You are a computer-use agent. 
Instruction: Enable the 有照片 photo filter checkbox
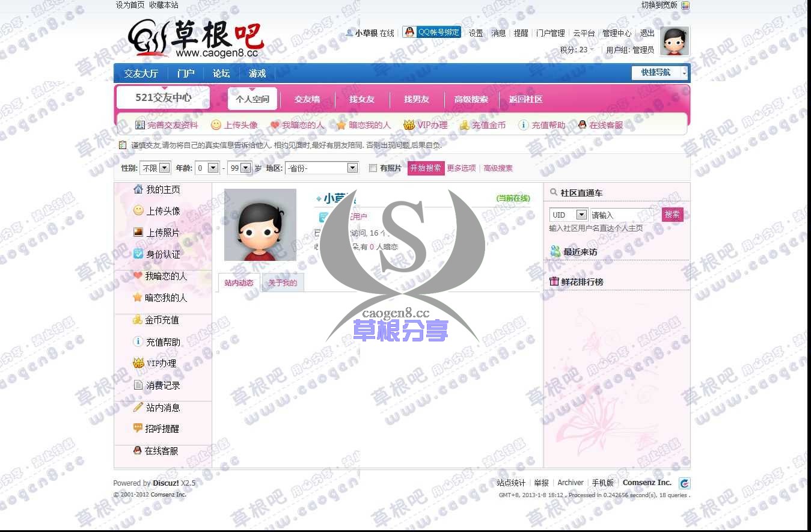click(373, 168)
